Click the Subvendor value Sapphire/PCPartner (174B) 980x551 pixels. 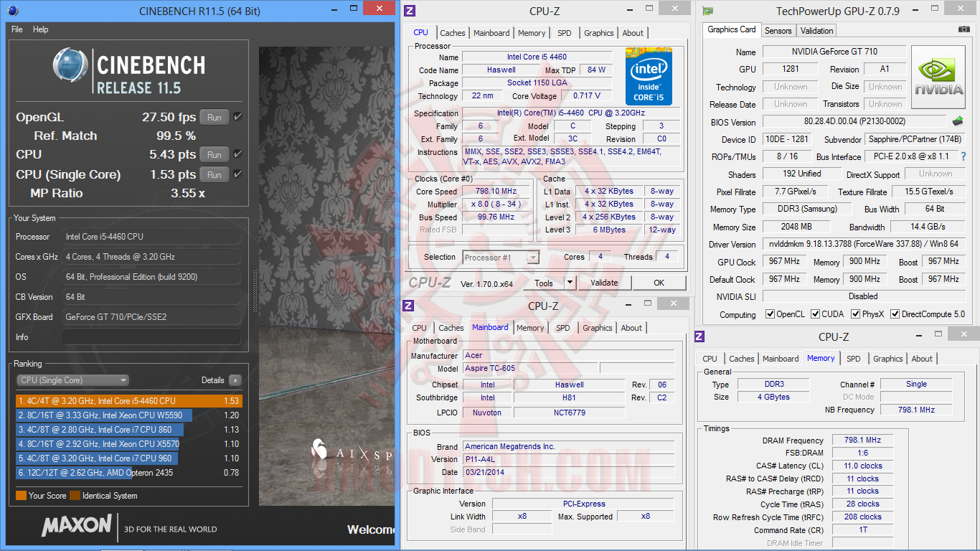click(x=915, y=139)
